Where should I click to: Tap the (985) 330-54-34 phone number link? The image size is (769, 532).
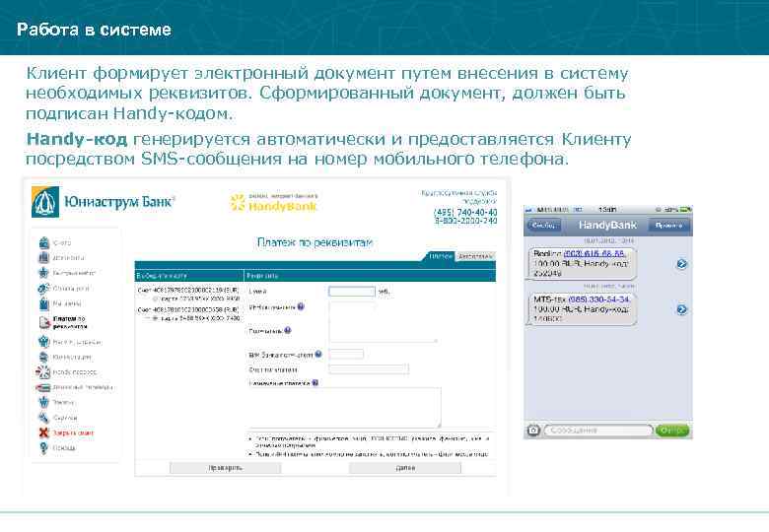[598, 299]
